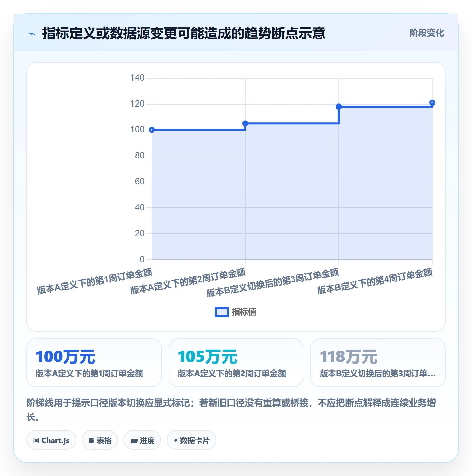Click the card caption 版本A定义下的第1周订单金额
This screenshot has width=472, height=476.
[89, 374]
